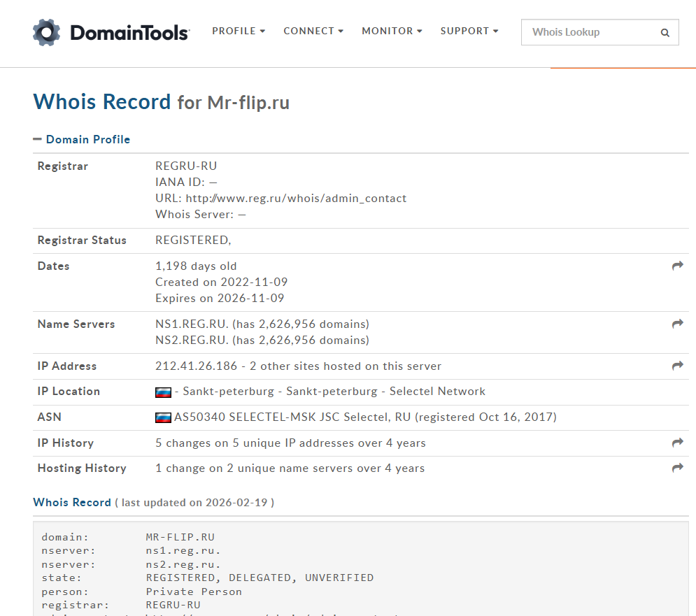
Task: Click the 212.41.26.186 IP address text
Action: [195, 366]
